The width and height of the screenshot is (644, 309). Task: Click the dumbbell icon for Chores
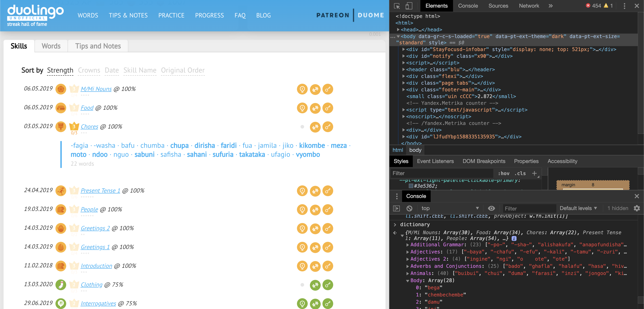coord(315,127)
